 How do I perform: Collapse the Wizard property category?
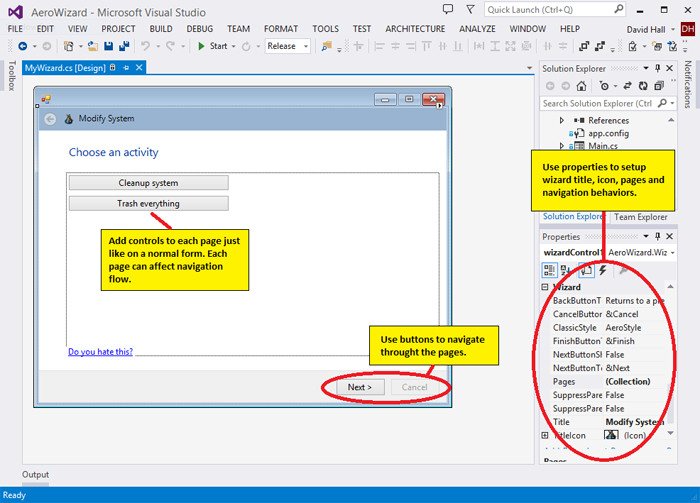point(545,287)
